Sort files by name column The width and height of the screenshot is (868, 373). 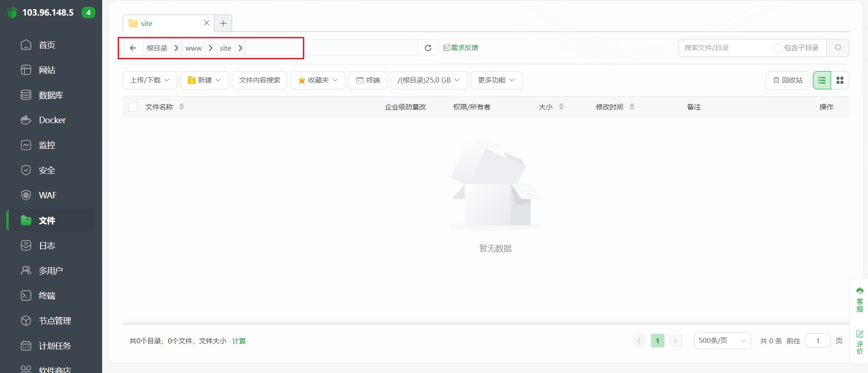coord(182,107)
